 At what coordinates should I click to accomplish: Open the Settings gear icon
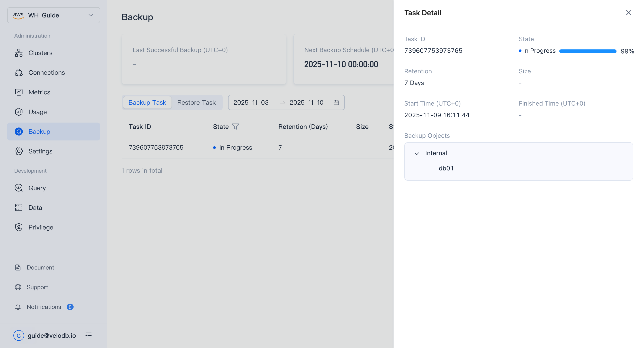pyautogui.click(x=19, y=151)
